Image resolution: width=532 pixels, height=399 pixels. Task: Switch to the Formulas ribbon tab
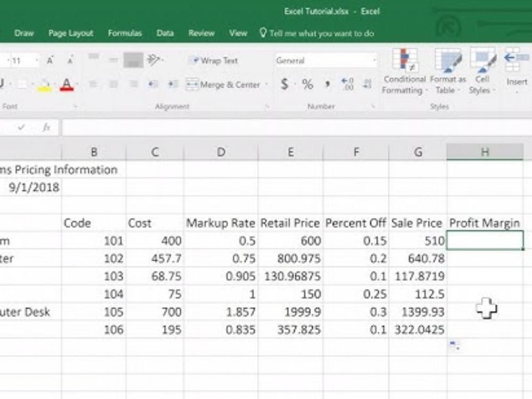[124, 32]
